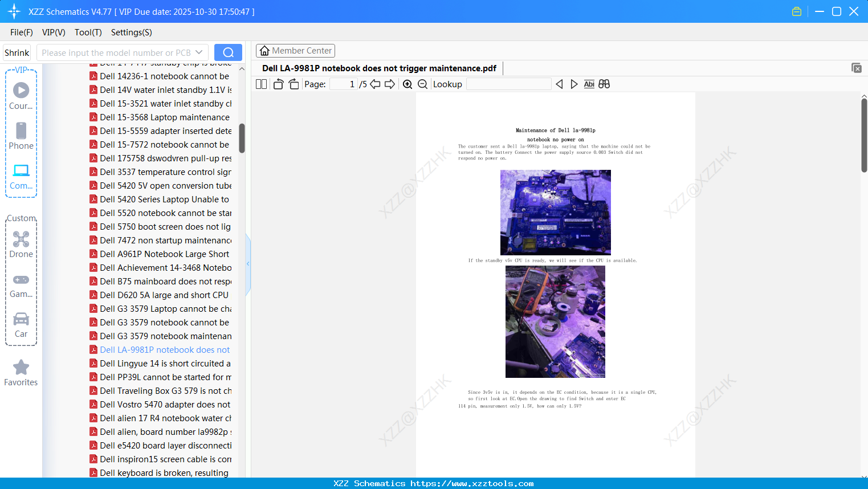
Task: Click the blue motherboard photo in PDF
Action: tap(556, 212)
